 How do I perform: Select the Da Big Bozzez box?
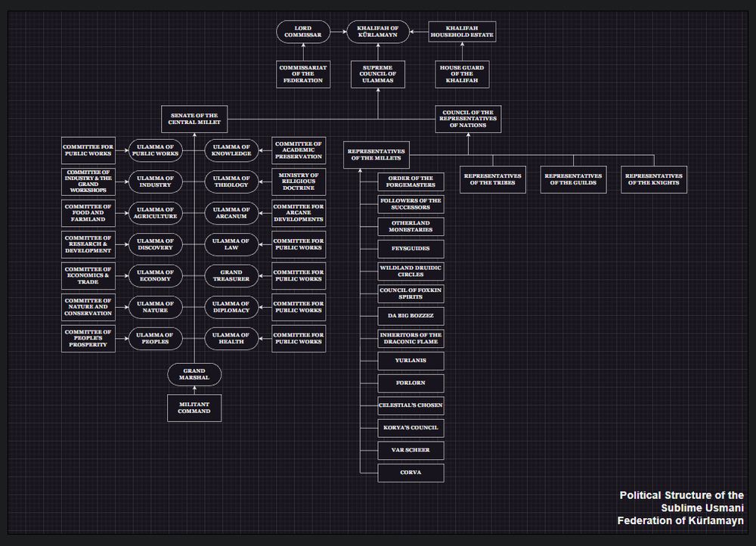pyautogui.click(x=411, y=316)
